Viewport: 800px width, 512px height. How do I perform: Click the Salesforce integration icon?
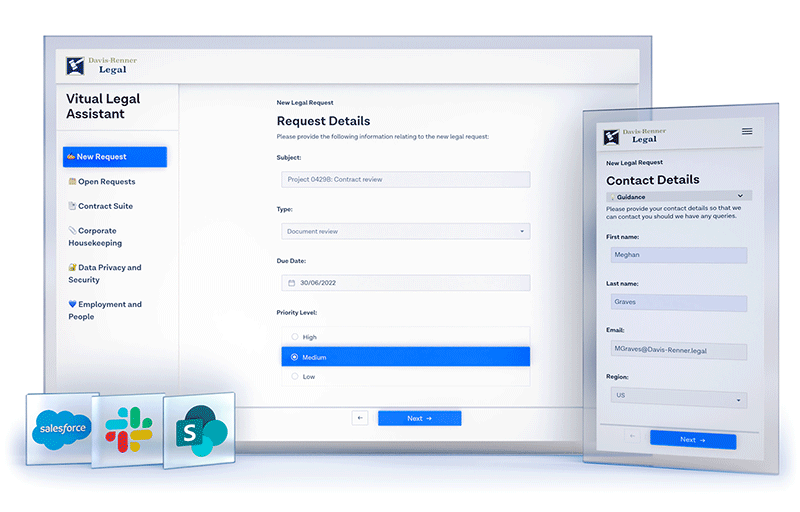click(64, 428)
